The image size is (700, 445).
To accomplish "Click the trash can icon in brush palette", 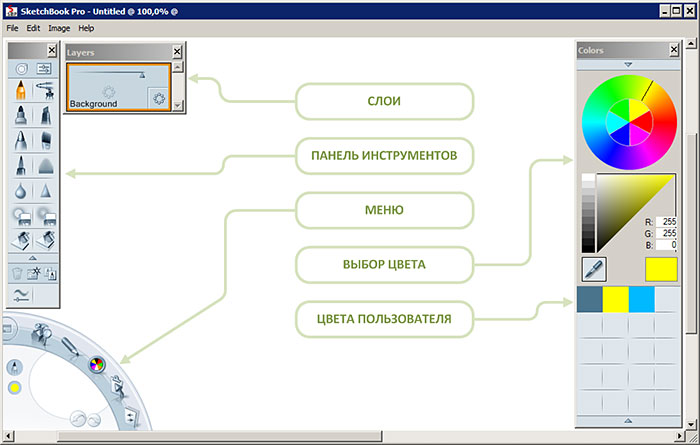I will click(x=17, y=273).
